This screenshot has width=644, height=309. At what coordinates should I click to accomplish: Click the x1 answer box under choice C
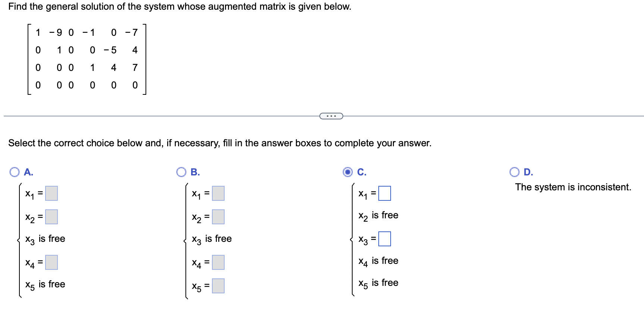[x=384, y=194]
